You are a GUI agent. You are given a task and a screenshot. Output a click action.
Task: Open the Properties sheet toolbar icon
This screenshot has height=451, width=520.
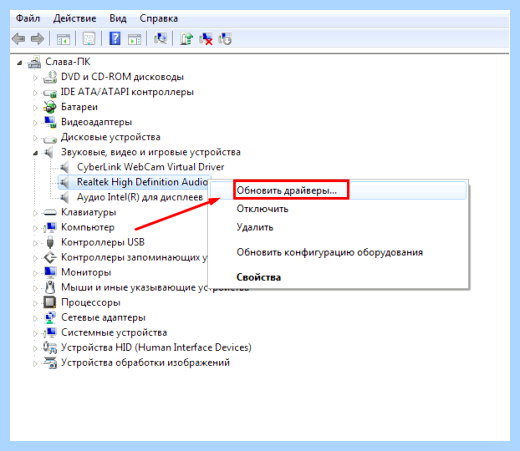89,39
